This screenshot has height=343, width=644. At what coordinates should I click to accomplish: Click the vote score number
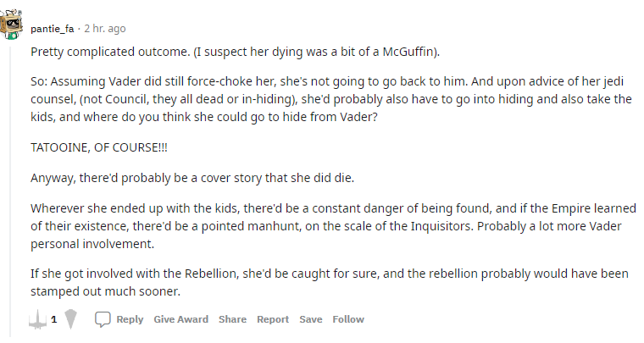coord(53,319)
